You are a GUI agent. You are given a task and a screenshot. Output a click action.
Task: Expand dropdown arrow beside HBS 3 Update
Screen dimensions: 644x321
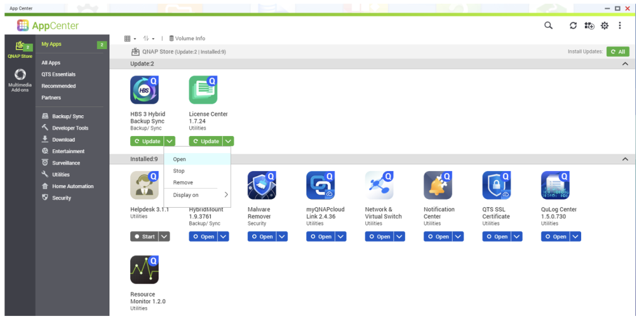pyautogui.click(x=170, y=142)
